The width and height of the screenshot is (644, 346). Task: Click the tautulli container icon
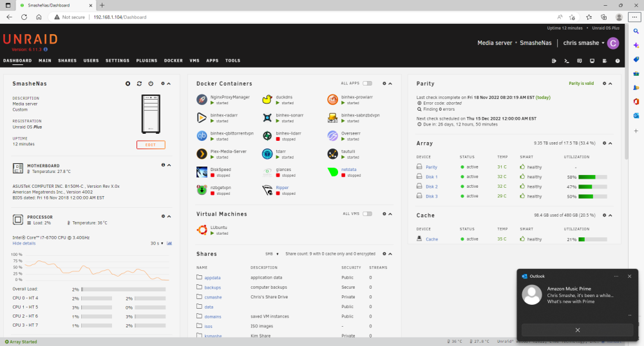(333, 154)
